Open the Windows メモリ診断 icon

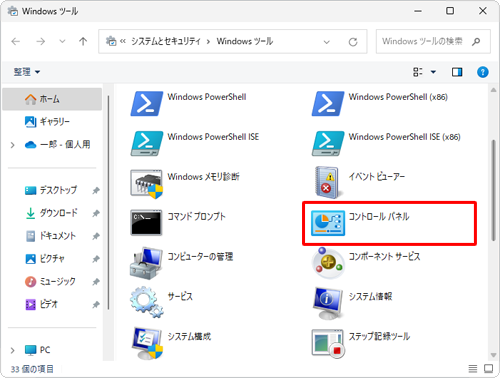click(147, 184)
